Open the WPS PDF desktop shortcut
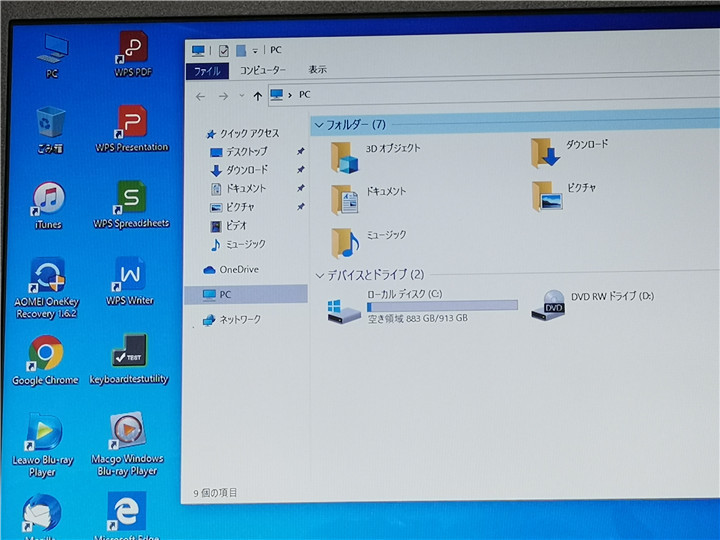Viewport: 720px width, 540px height. coord(133,53)
